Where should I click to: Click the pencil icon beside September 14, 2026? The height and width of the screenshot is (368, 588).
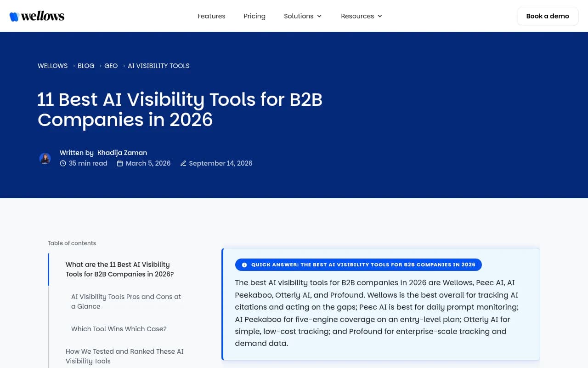point(183,163)
